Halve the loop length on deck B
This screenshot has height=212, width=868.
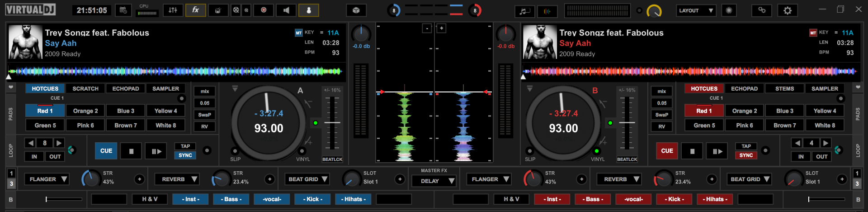pos(797,143)
